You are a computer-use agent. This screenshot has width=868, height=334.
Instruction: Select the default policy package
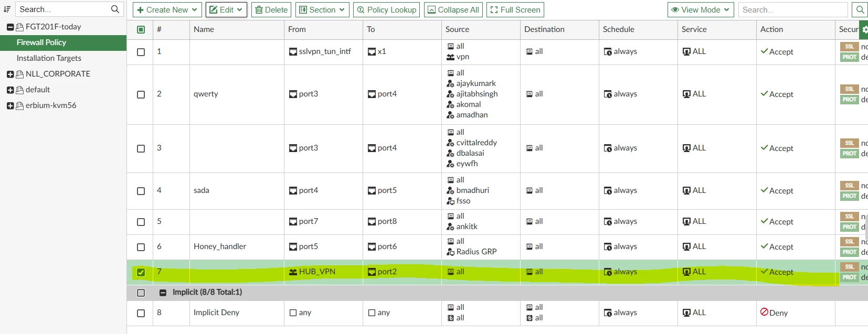[38, 90]
